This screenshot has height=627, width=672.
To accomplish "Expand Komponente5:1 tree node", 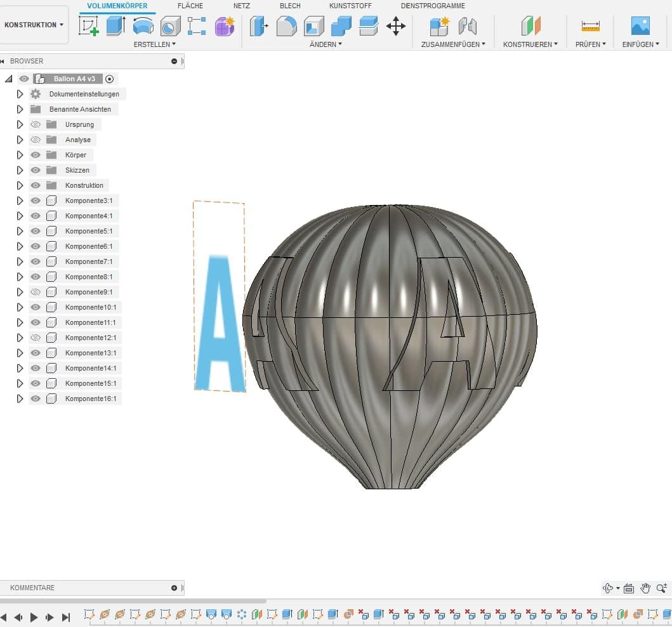I will click(x=20, y=231).
